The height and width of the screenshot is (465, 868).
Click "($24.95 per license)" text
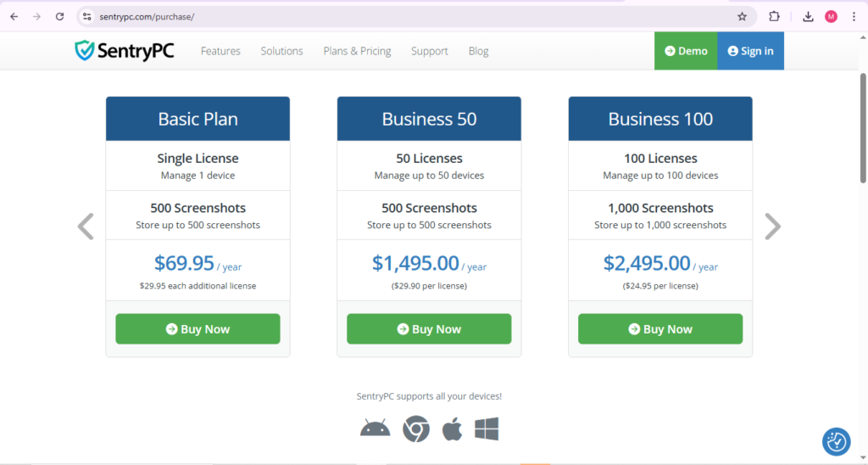[660, 286]
